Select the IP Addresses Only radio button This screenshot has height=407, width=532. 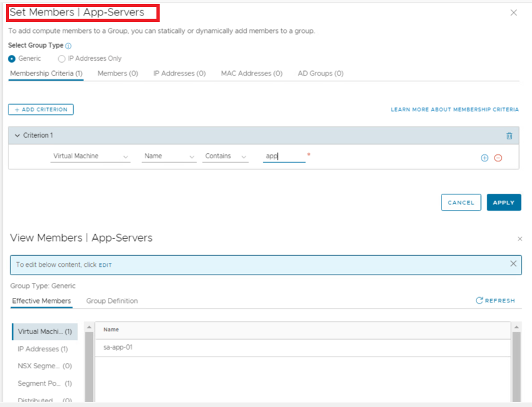click(61, 59)
